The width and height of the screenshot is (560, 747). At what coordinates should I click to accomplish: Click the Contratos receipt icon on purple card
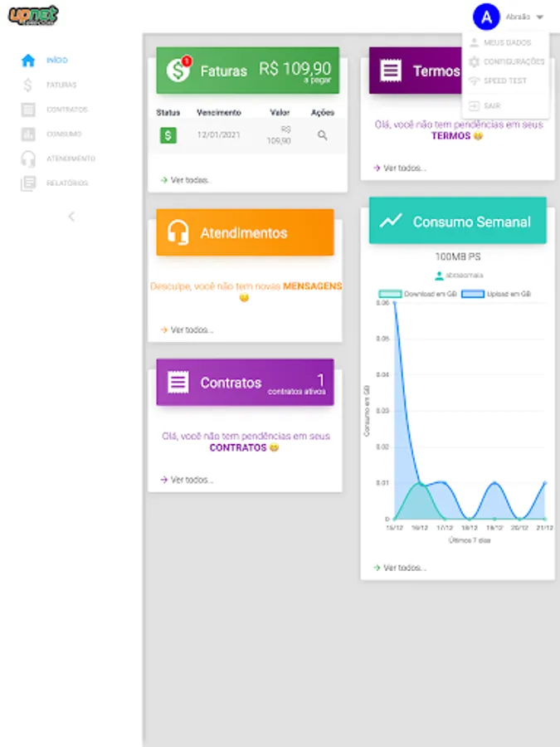pos(178,382)
